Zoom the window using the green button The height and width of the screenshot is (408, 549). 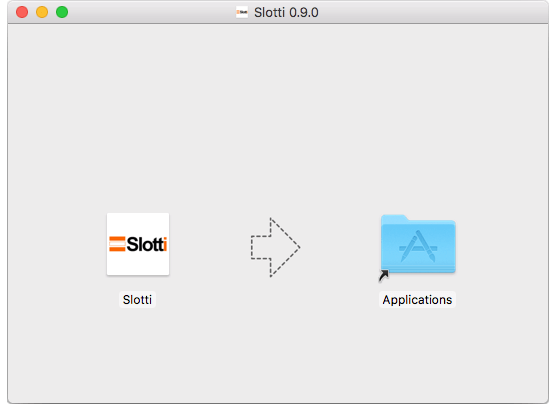tap(62, 12)
